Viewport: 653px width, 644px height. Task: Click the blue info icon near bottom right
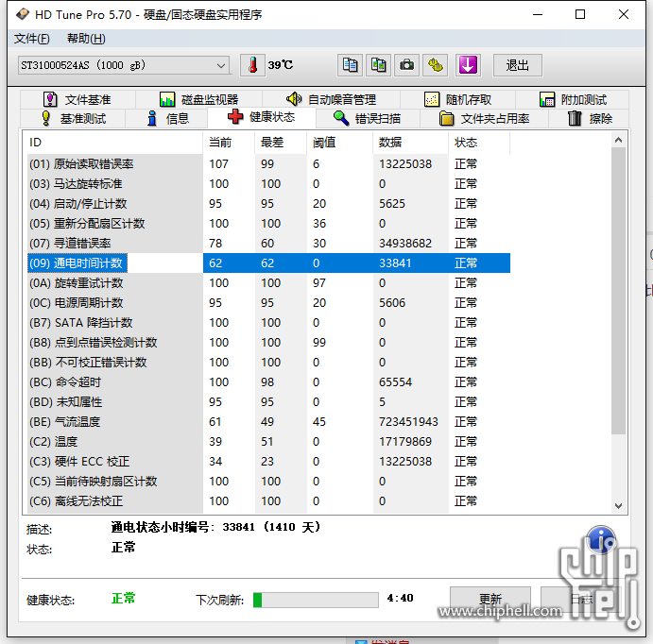coord(600,540)
